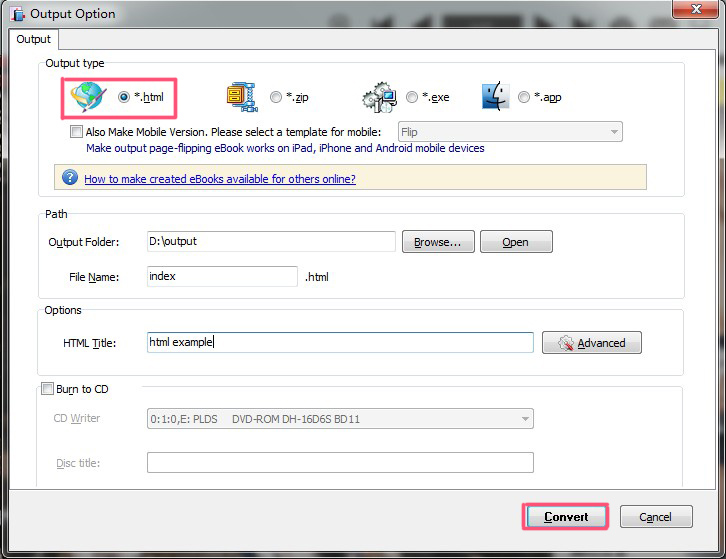726x559 pixels.
Task: Click the EXE gears output icon
Action: tap(380, 97)
